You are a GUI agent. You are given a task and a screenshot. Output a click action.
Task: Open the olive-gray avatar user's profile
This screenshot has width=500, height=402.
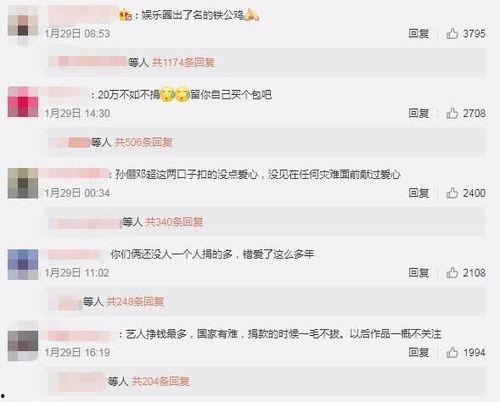tap(23, 183)
